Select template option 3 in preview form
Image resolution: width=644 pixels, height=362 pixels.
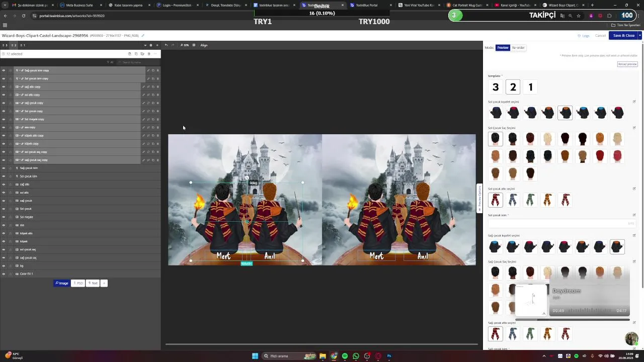(x=496, y=87)
